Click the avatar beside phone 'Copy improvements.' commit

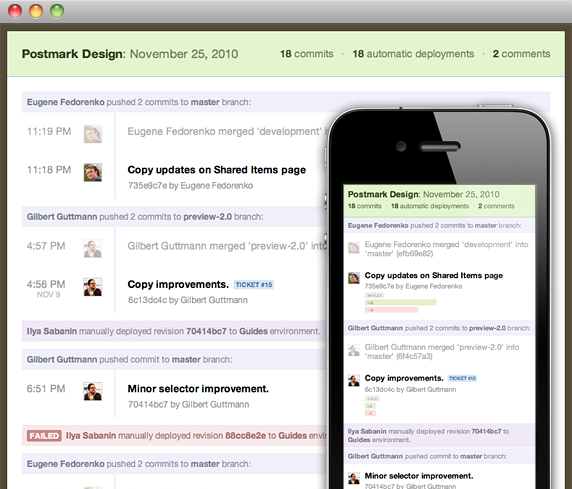click(353, 381)
